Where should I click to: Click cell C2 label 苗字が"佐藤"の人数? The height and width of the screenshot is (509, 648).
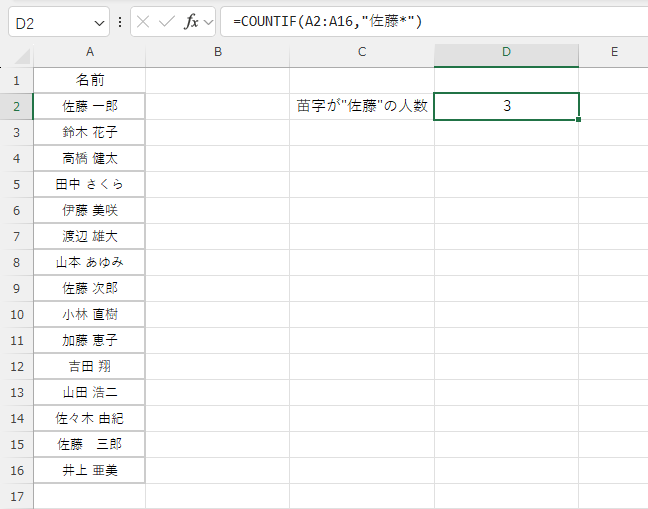(361, 106)
